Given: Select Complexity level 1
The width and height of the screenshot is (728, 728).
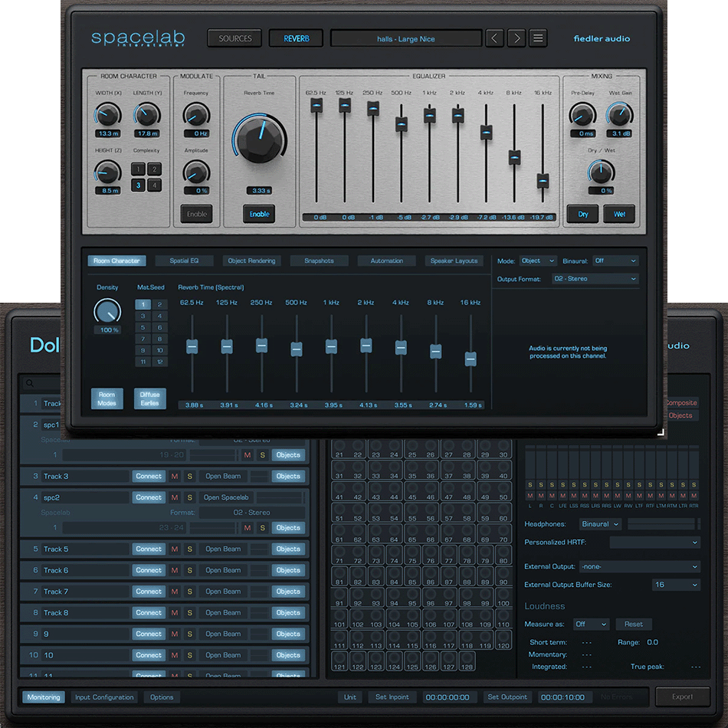Looking at the screenshot, I should point(138,169).
